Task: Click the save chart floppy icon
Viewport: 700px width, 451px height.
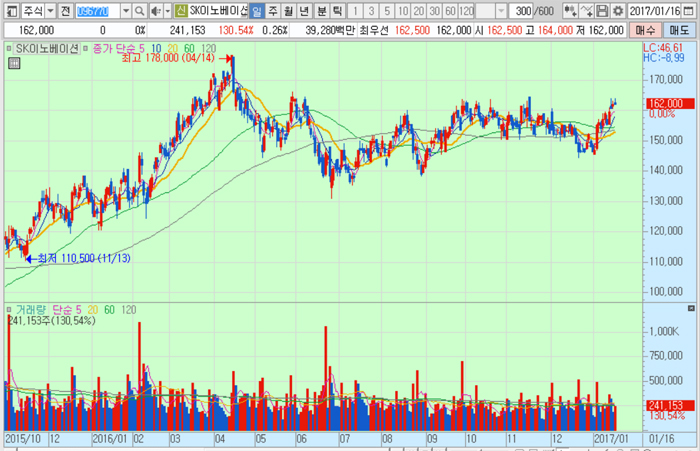Action: point(602,10)
